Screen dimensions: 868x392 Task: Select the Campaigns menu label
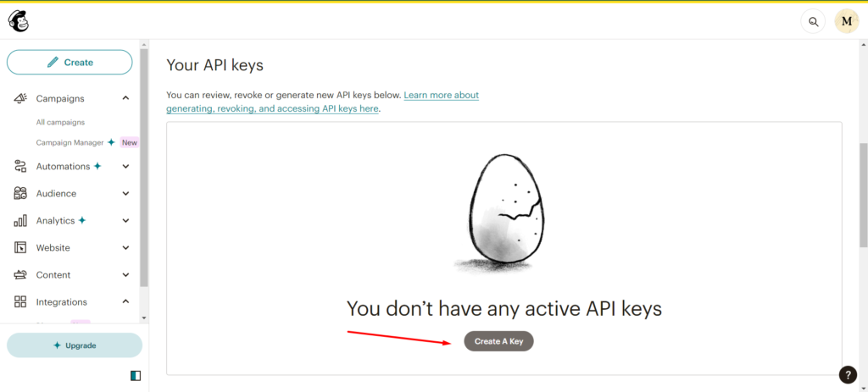coord(60,98)
